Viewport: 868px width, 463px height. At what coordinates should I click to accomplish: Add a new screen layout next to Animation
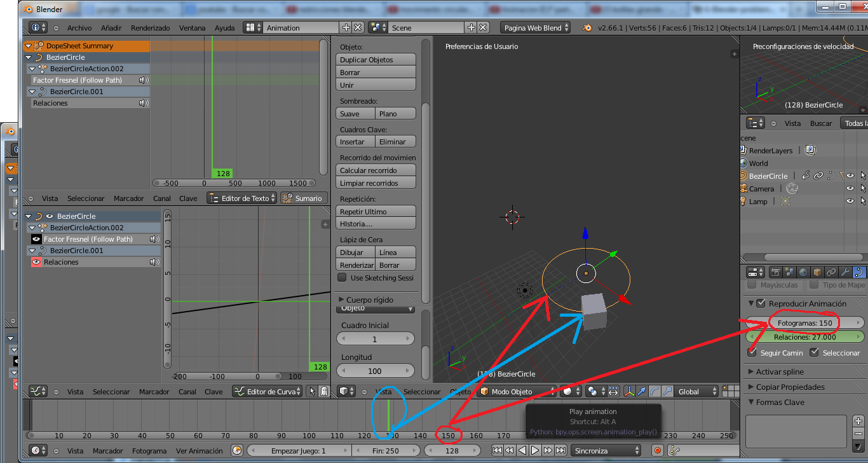tap(346, 28)
